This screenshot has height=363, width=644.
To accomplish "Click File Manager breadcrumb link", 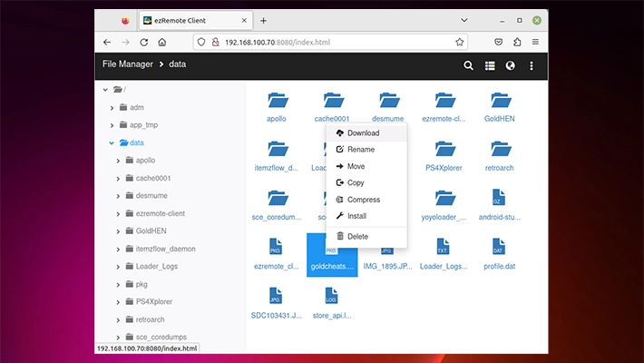I will click(x=128, y=64).
